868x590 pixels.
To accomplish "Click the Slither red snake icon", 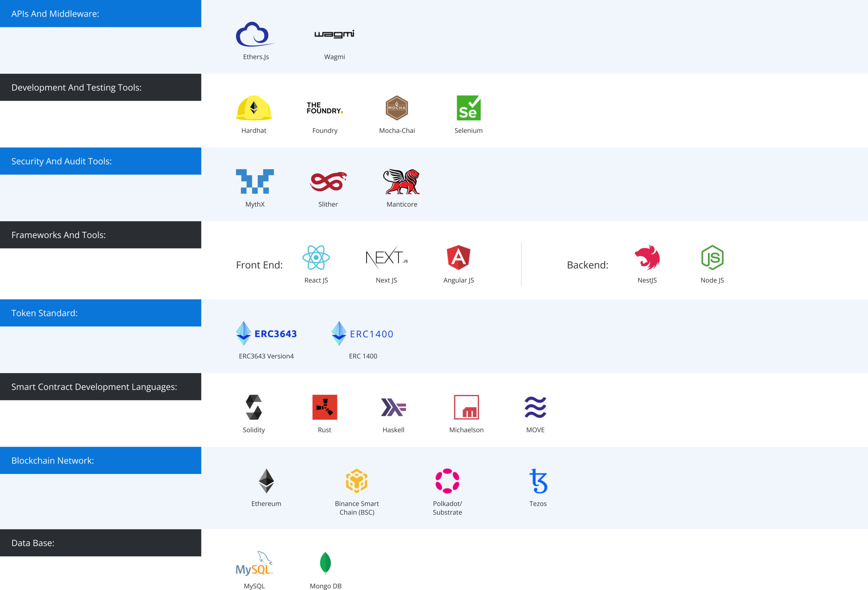I will [x=328, y=181].
